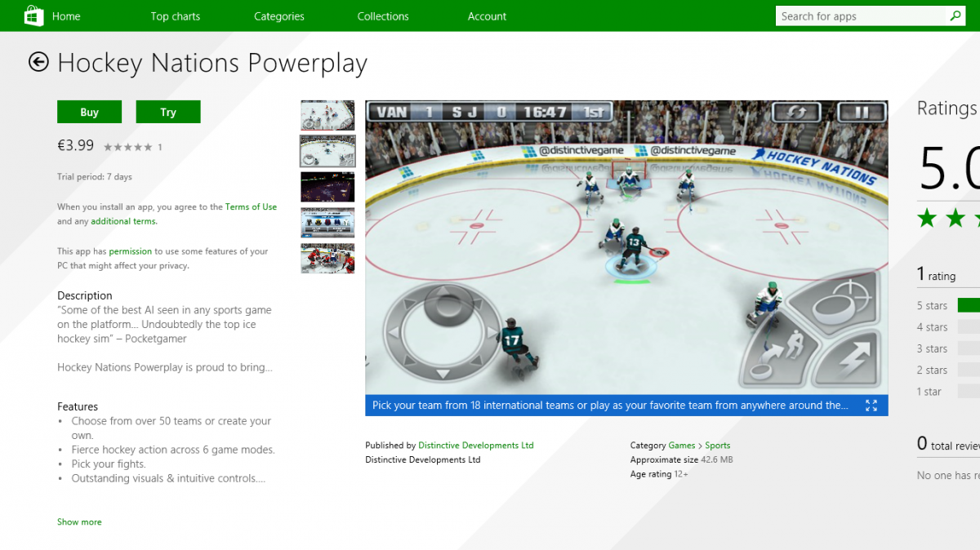Click the Hockey Nations Powerplay title
The height and width of the screenshot is (550, 980).
[x=212, y=63]
